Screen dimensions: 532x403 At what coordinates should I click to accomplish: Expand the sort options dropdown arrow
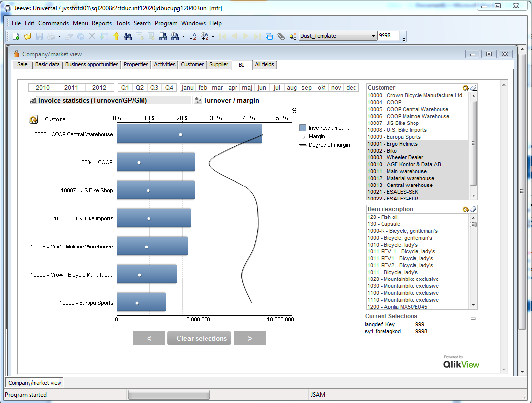click(x=213, y=36)
